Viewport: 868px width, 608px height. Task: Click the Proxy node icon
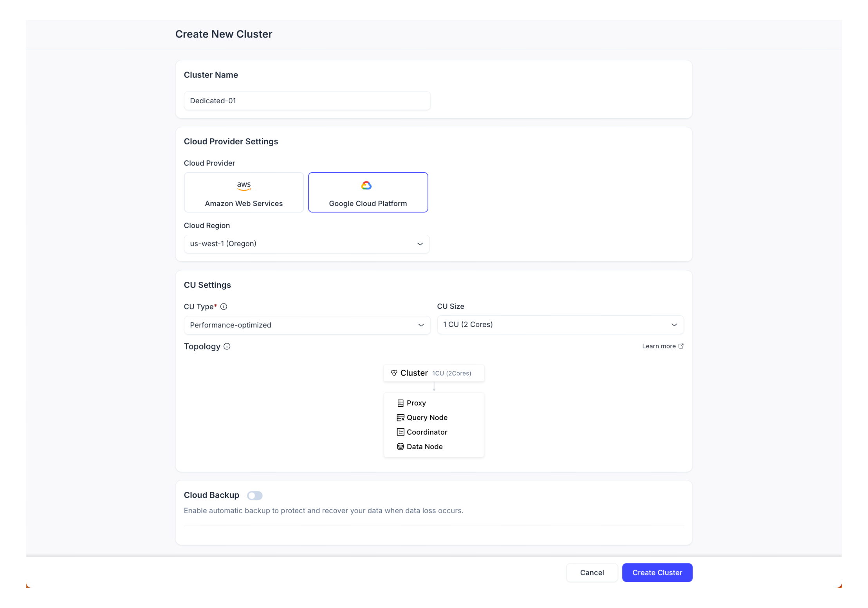(400, 403)
